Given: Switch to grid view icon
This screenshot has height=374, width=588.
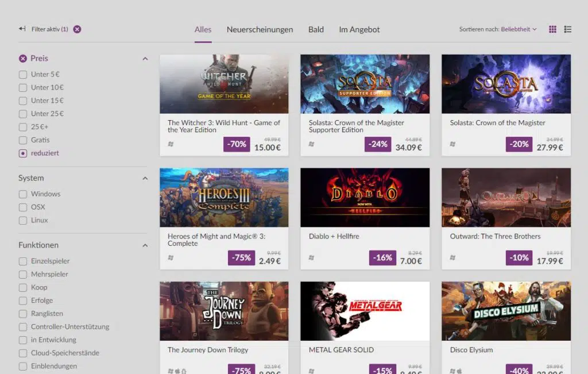Looking at the screenshot, I should 552,29.
